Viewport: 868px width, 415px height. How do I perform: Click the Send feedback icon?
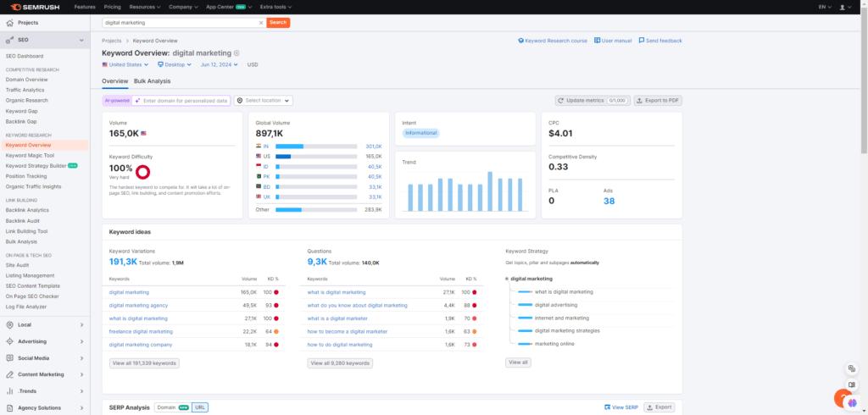642,41
